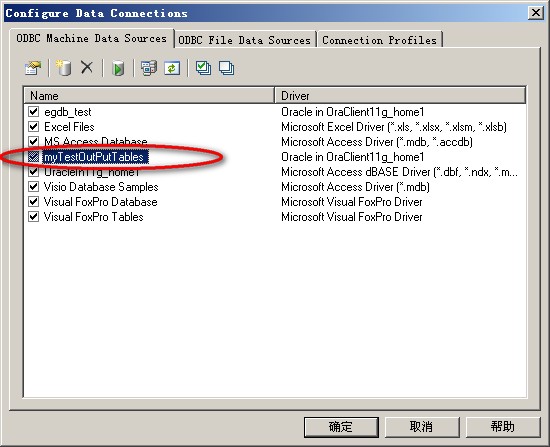Click the Add Data Source cylinder icon

click(63, 68)
